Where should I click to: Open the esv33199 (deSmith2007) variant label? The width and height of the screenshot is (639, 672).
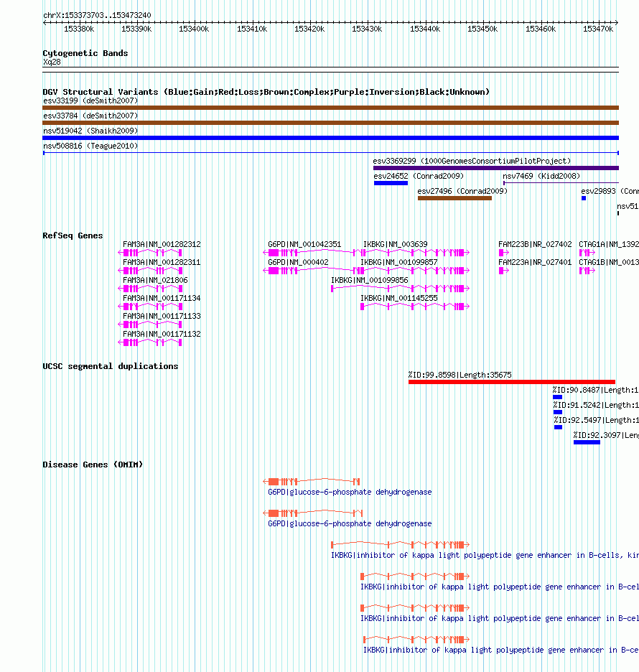click(90, 101)
